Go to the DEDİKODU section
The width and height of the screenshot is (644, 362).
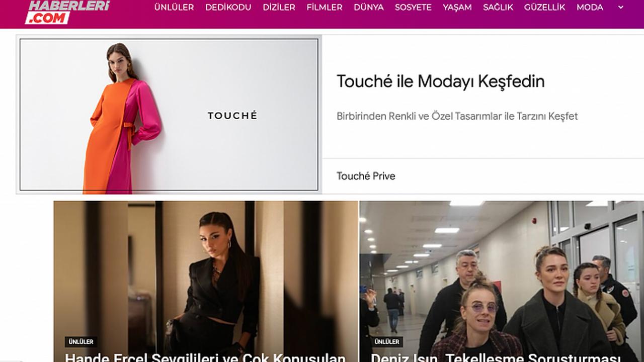[228, 8]
